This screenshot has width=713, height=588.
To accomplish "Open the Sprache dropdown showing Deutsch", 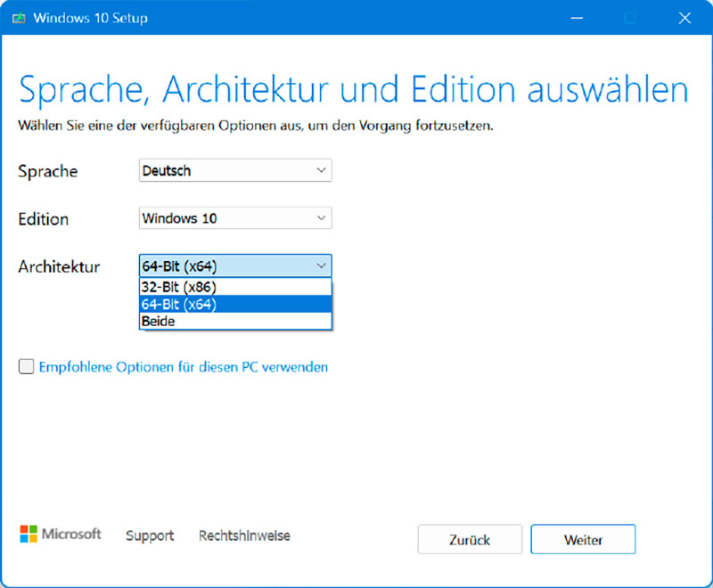I will [x=235, y=170].
